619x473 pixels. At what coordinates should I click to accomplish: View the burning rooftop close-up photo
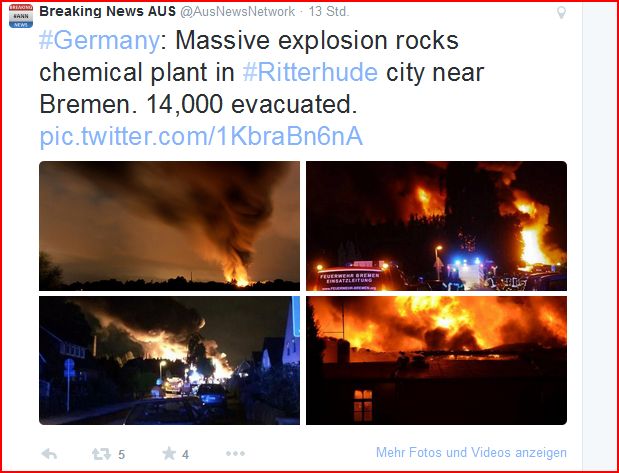(x=436, y=360)
